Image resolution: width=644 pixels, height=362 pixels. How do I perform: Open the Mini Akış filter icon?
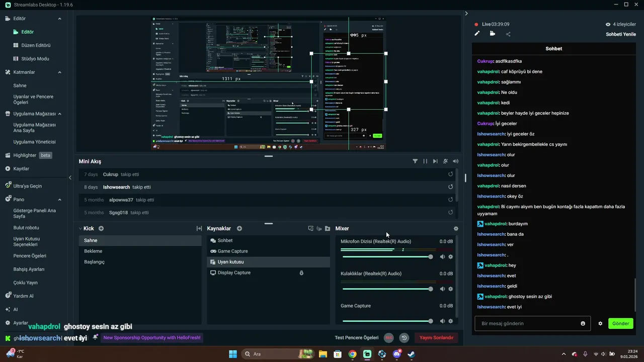pyautogui.click(x=415, y=161)
